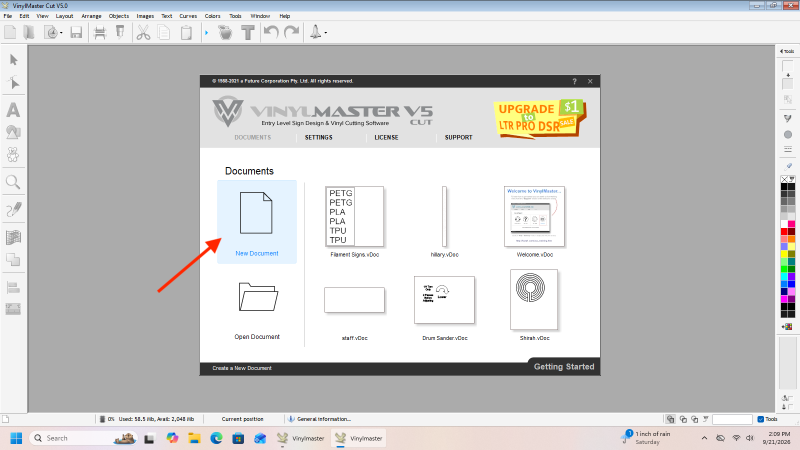Switch to the DOCUMENTS tab

pos(253,137)
